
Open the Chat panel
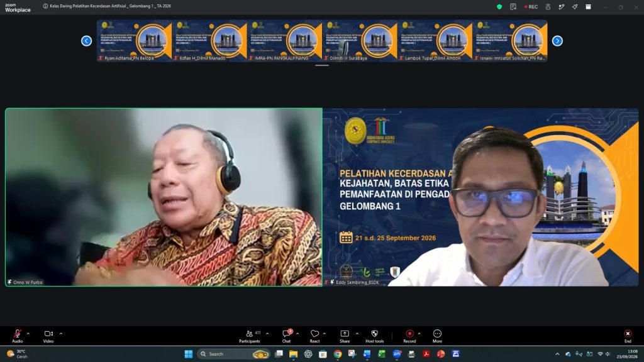[286, 336]
